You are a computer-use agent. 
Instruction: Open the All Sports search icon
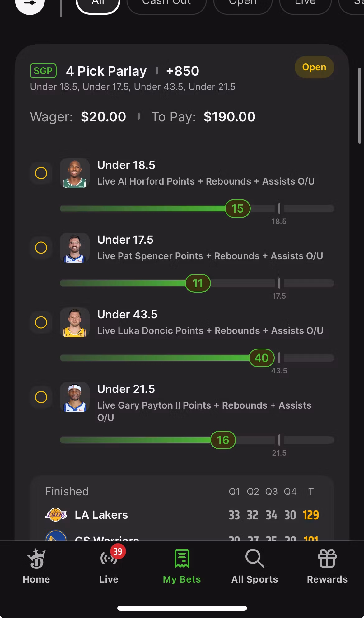coord(254,558)
